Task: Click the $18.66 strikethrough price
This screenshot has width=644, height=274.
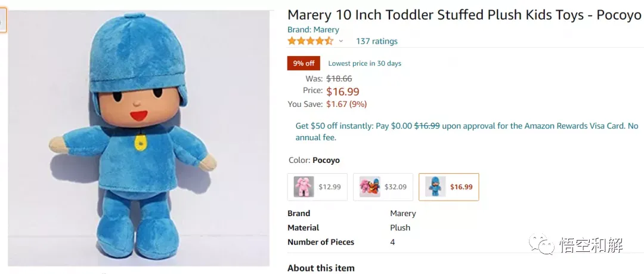Action: (x=339, y=79)
